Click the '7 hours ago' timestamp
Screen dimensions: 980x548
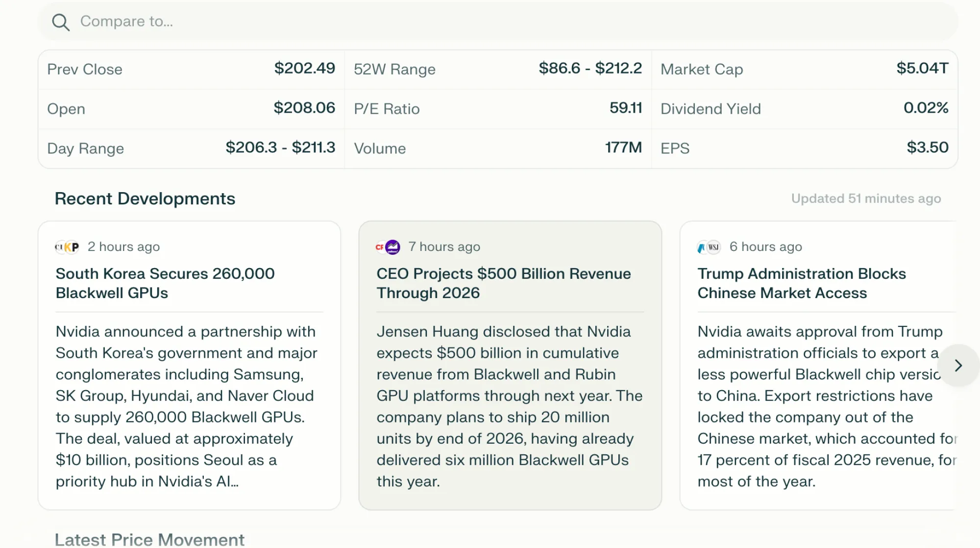tap(444, 247)
